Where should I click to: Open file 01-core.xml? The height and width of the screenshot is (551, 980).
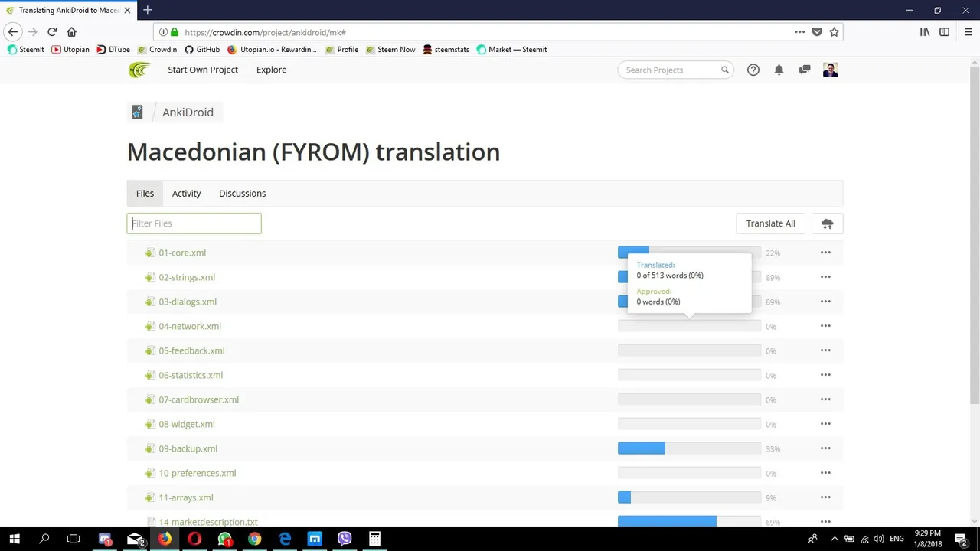[182, 253]
